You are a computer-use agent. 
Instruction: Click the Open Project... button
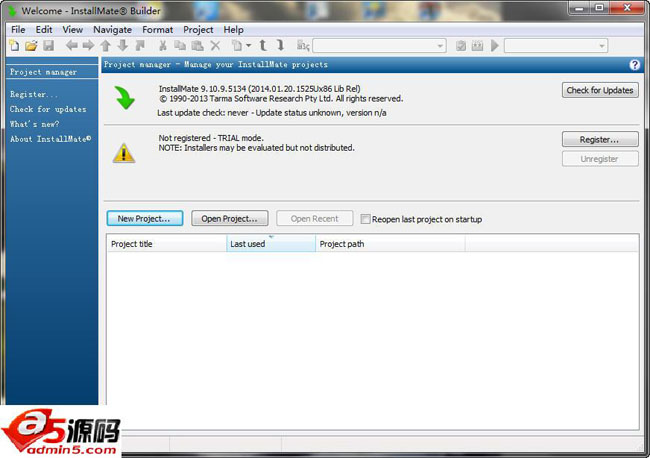(230, 218)
